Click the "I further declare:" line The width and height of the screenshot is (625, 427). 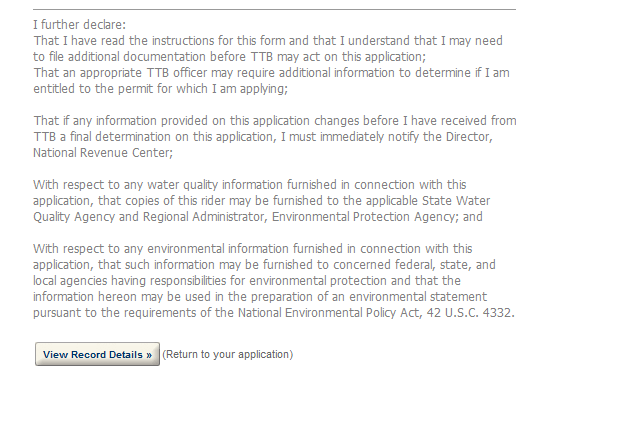point(80,24)
